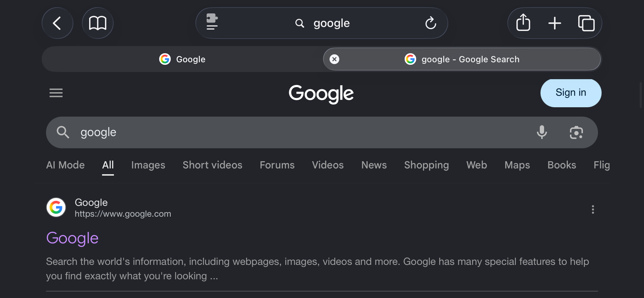
Task: Click the 'Google' site name above the URL
Action: [91, 203]
